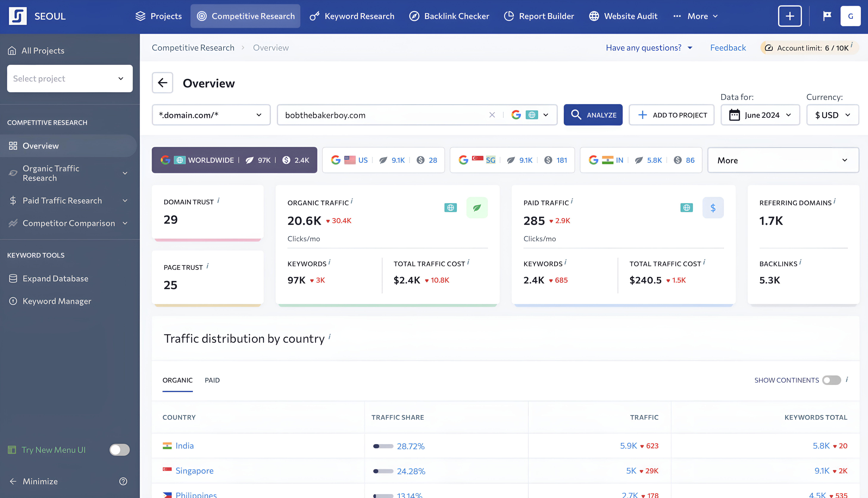
Task: Click ADD TO PROJECT button
Action: tap(672, 115)
